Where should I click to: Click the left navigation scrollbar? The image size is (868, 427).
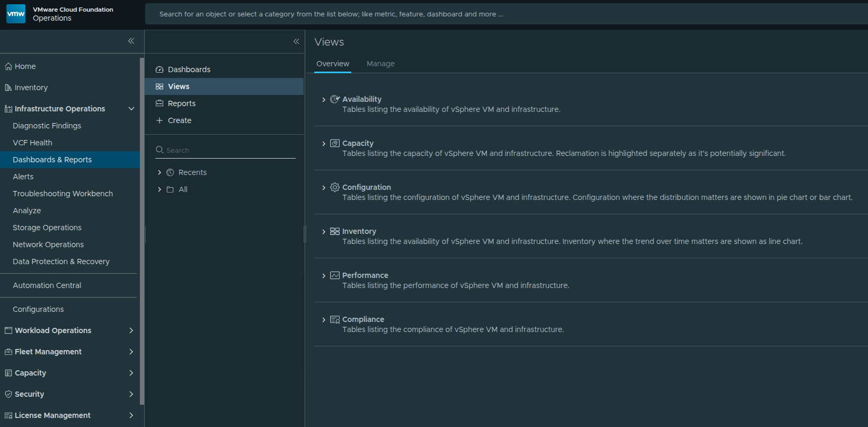141,231
